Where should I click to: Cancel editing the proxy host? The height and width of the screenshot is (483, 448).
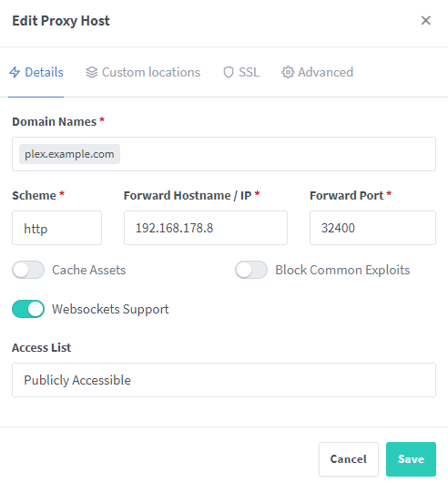point(349,459)
